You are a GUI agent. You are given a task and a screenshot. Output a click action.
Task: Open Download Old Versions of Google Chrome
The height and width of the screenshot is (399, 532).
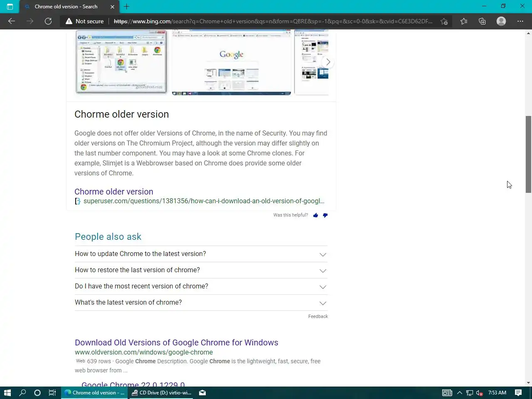point(177,342)
